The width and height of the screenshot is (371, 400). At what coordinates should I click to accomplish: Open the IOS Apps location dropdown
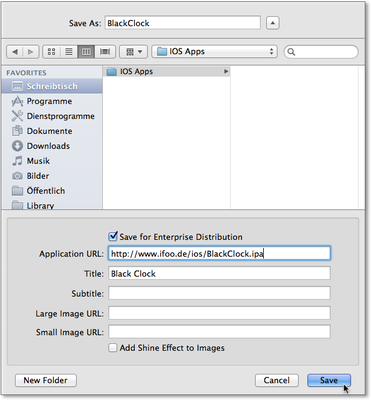(214, 52)
